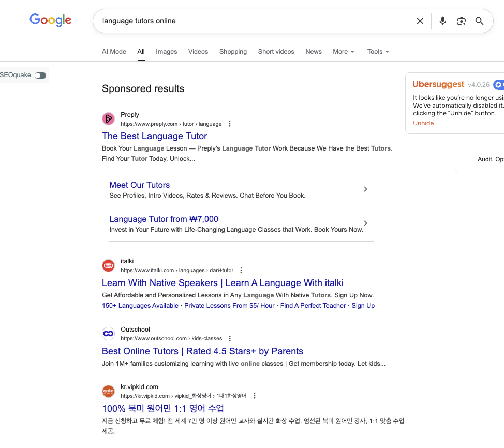Click the Ubersuggest title text
Viewport: 504px width, 448px height.
click(438, 84)
